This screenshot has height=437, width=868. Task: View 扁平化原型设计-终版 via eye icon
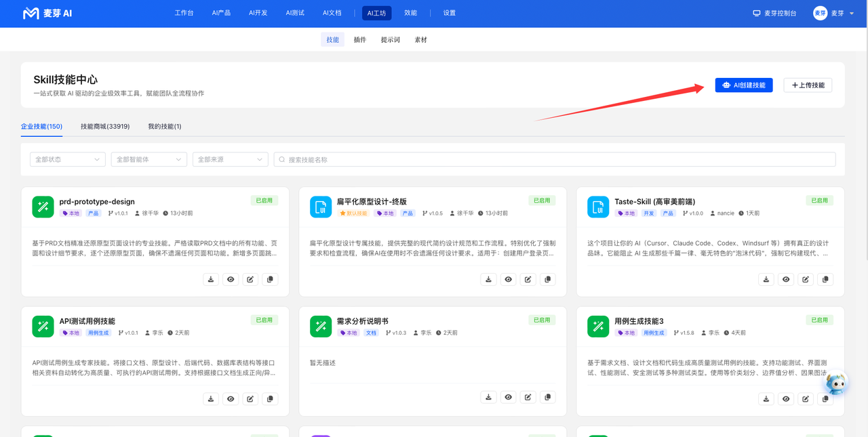[508, 279]
